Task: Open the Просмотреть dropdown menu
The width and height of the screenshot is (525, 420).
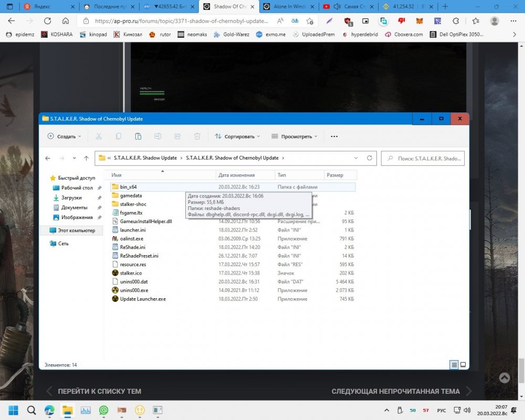Action: 295,136
